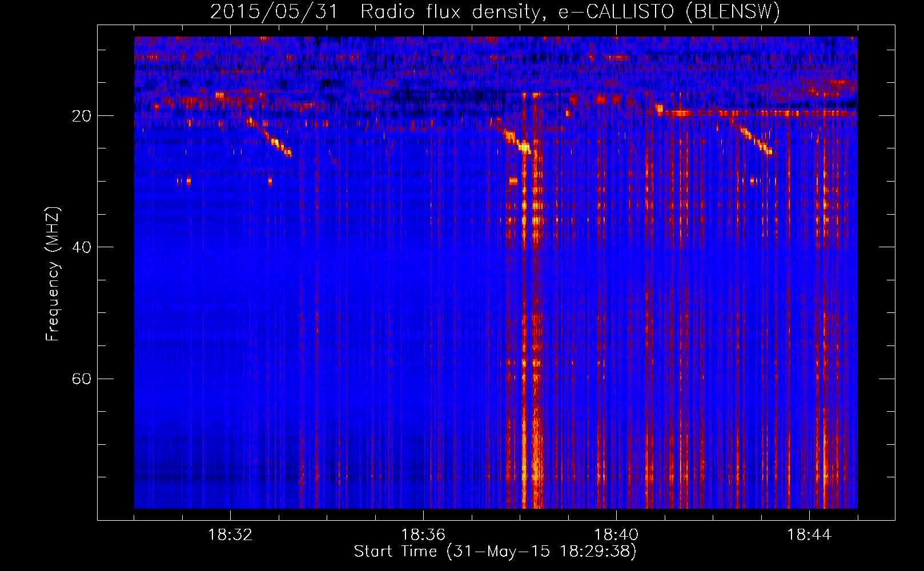The height and width of the screenshot is (571, 924).
Task: Select the 'Start Time (31-May-15 18:29:38)' axis label
Action: tap(495, 552)
